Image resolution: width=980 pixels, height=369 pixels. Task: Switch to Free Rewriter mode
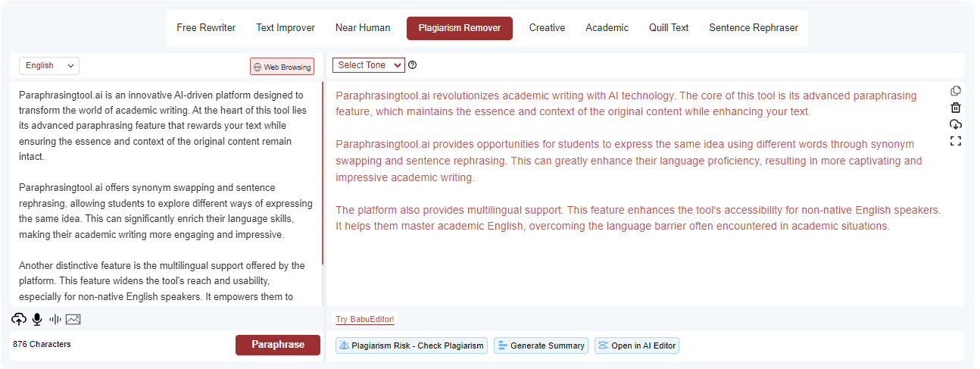click(x=206, y=28)
